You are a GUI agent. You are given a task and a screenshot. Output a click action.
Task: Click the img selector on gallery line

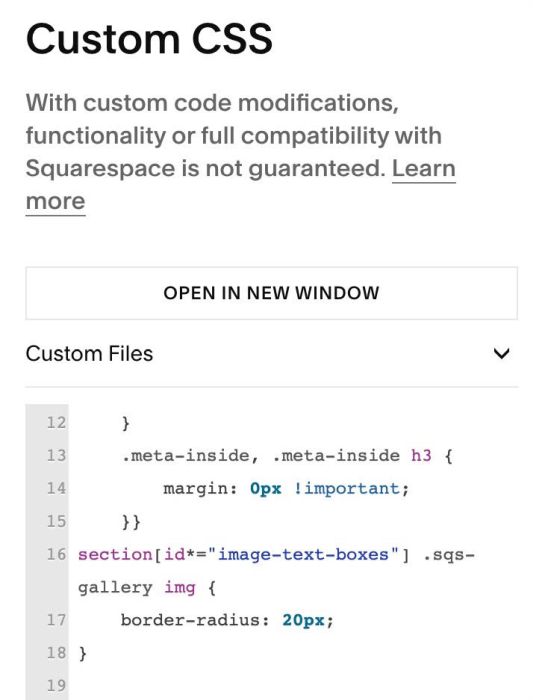pos(180,588)
